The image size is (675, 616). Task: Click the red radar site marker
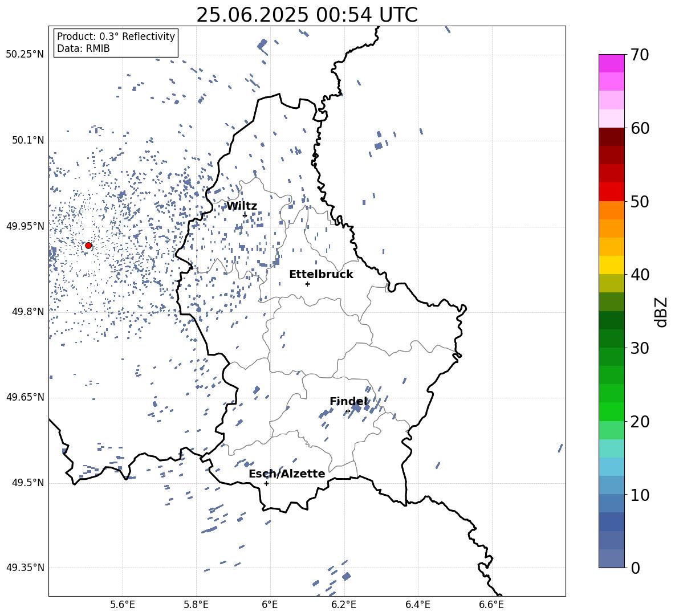pos(88,246)
